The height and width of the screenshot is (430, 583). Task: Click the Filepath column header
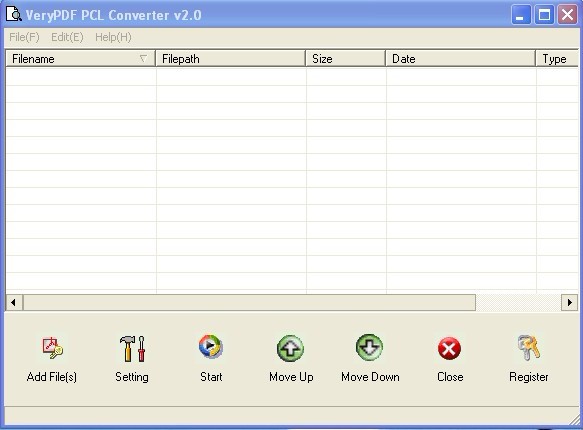point(231,59)
